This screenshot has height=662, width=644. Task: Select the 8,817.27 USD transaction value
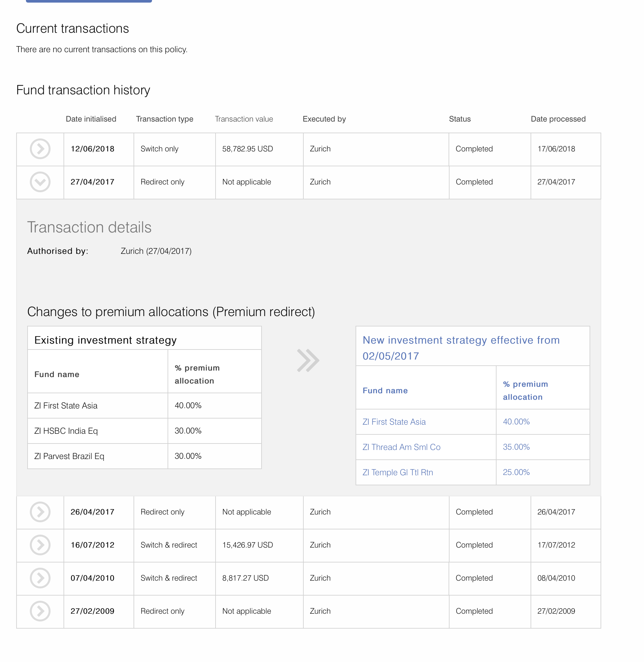(246, 578)
